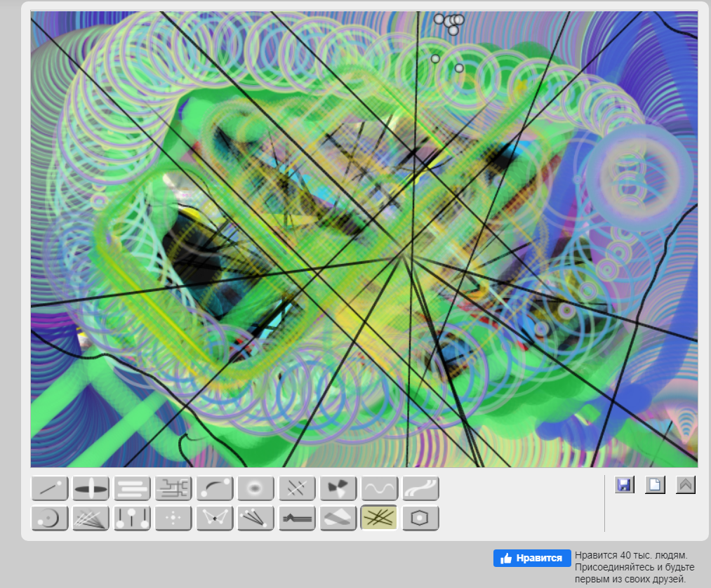This screenshot has width=711, height=588.
Task: Click the text 'Нравится 40 тыс. людям.'
Action: tap(631, 555)
